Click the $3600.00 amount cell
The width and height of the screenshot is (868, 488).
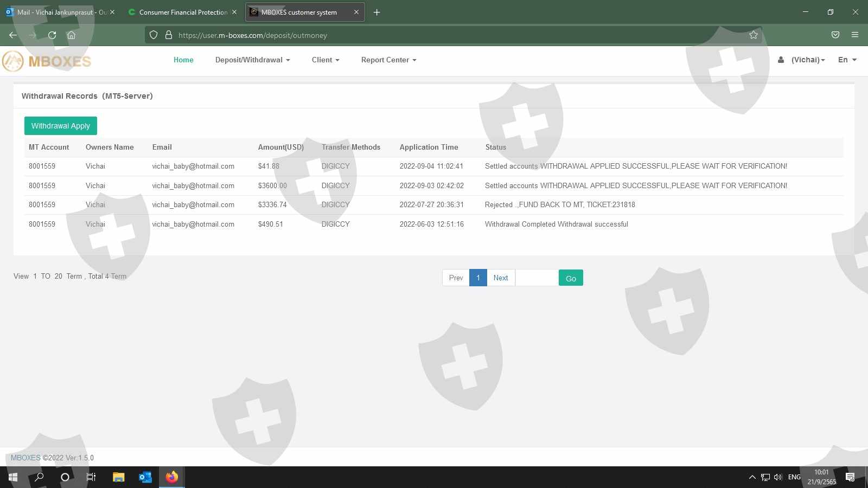point(272,185)
